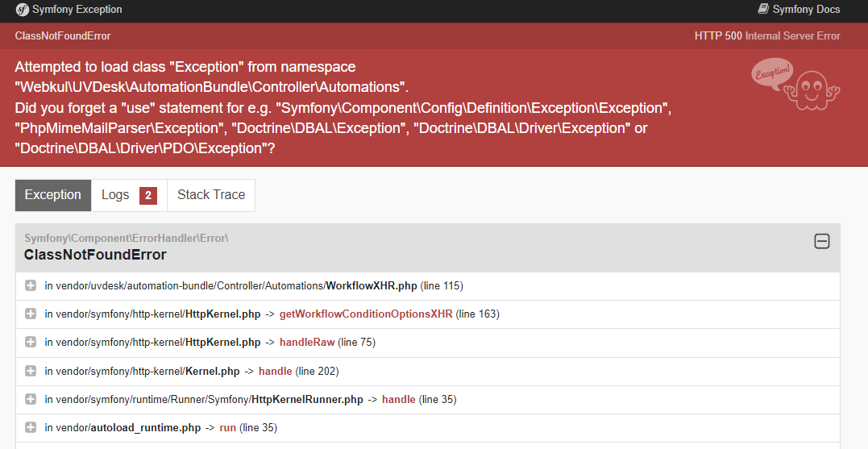This screenshot has width=868, height=449.
Task: Open the Logs tab
Action: pos(115,195)
